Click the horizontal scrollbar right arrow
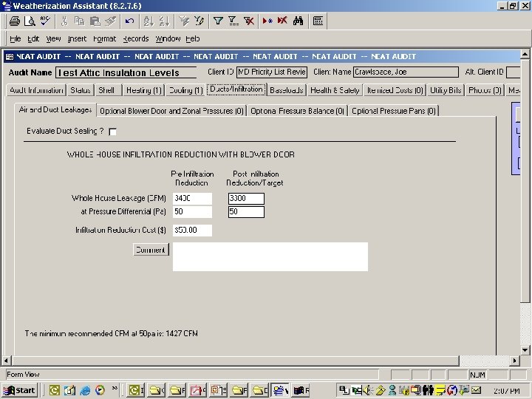This screenshot has height=399, width=532. (x=515, y=361)
